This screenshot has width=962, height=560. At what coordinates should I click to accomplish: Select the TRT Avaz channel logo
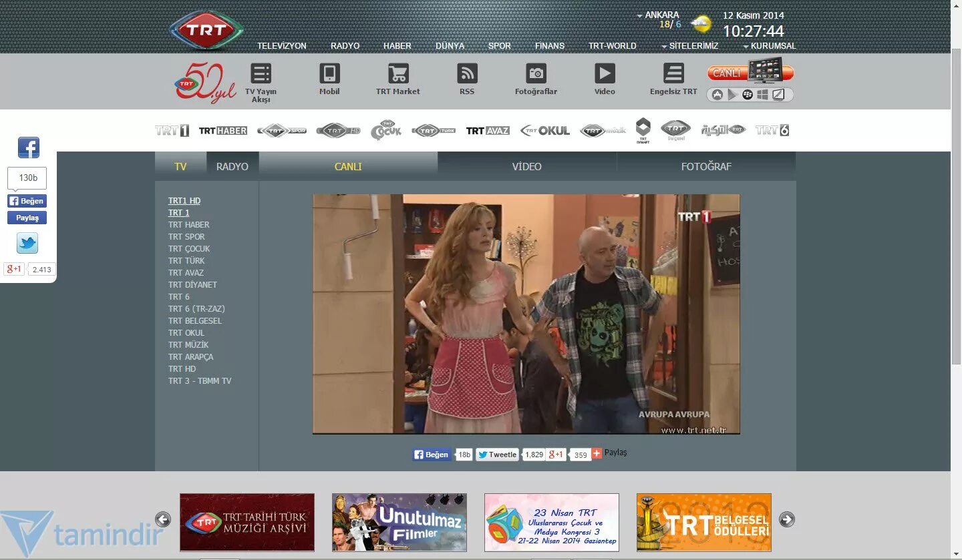[488, 131]
